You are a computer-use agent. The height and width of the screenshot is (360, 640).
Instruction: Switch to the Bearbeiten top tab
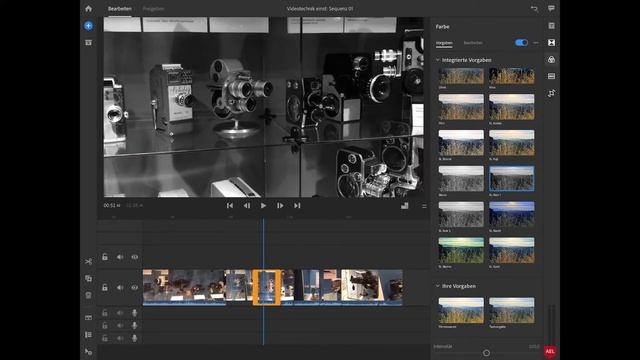120,9
